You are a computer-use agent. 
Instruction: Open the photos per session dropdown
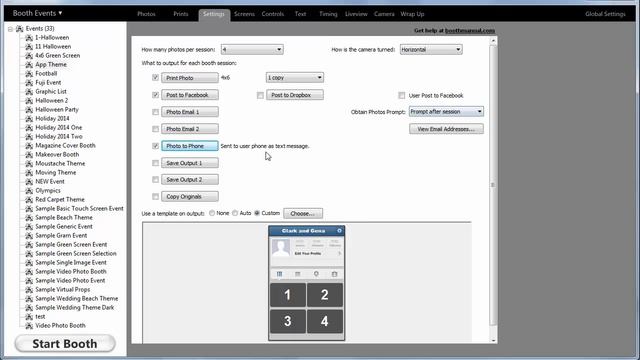point(252,49)
